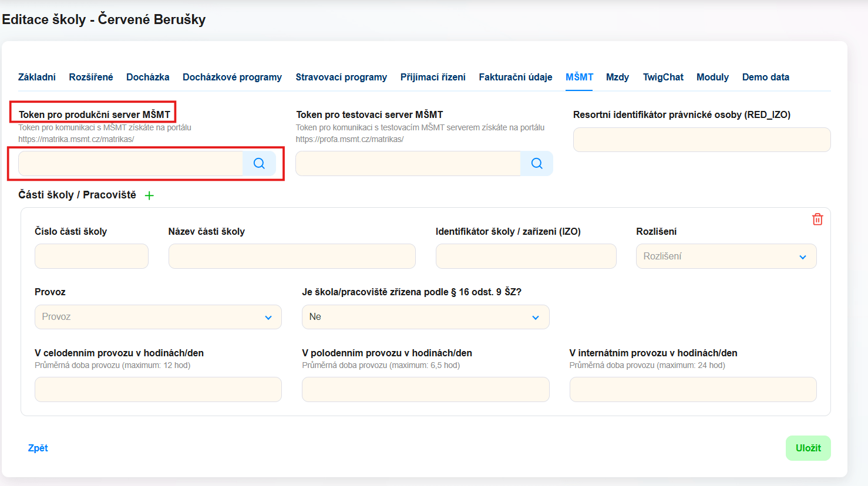Click the Uložit save button
The width and height of the screenshot is (868, 486).
[808, 448]
